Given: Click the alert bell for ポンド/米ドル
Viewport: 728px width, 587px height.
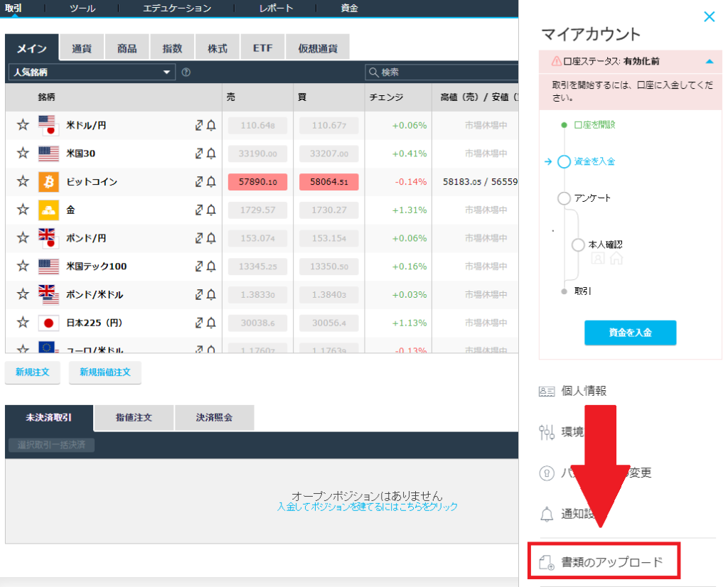Looking at the screenshot, I should point(211,295).
